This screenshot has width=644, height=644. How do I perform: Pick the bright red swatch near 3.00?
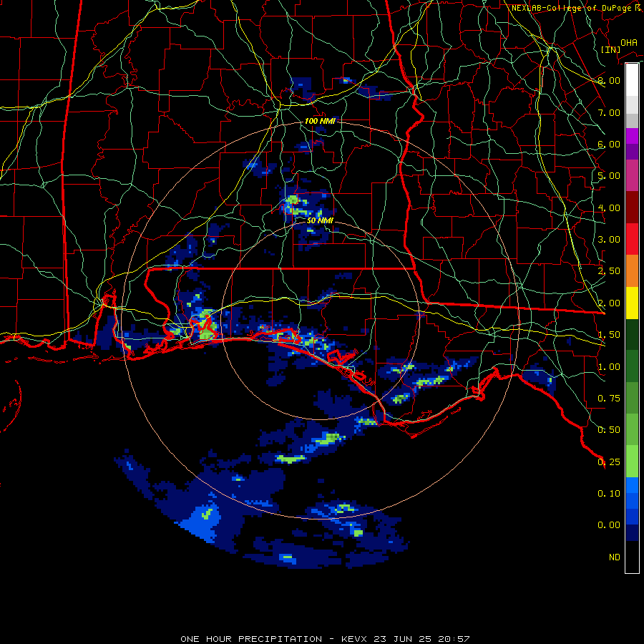(x=632, y=239)
